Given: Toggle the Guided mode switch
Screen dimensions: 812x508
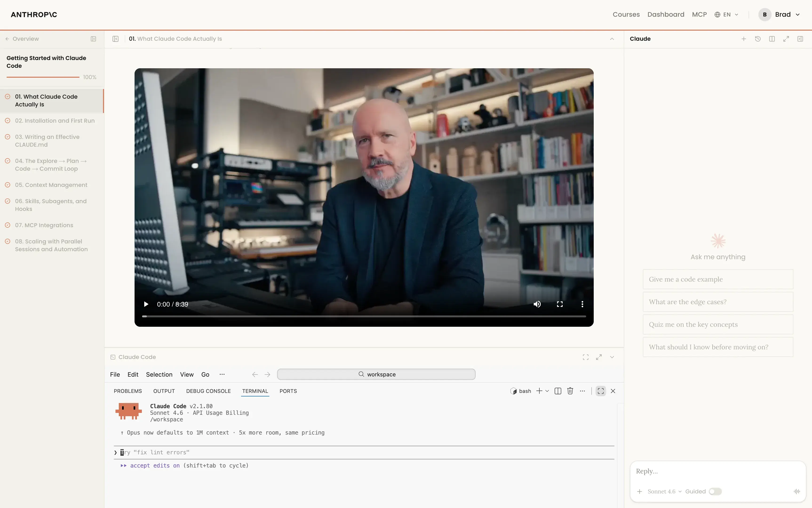Looking at the screenshot, I should [x=715, y=492].
